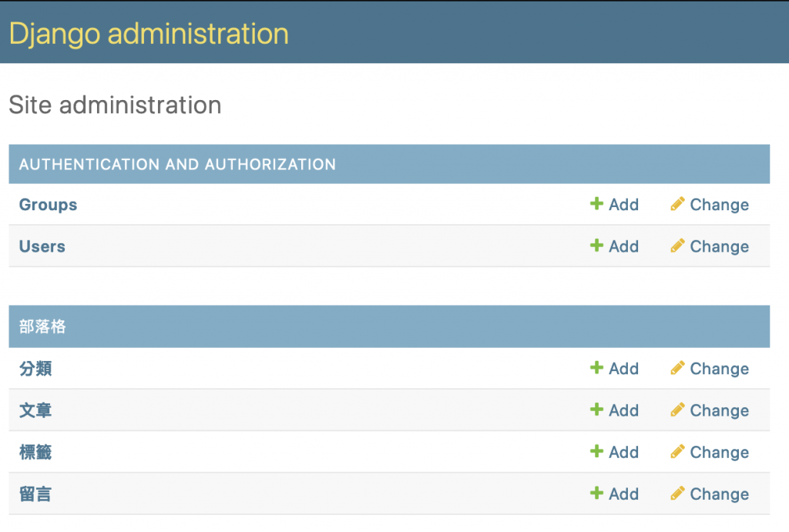
Task: Click the Add text link for 標籤
Action: [x=624, y=452]
